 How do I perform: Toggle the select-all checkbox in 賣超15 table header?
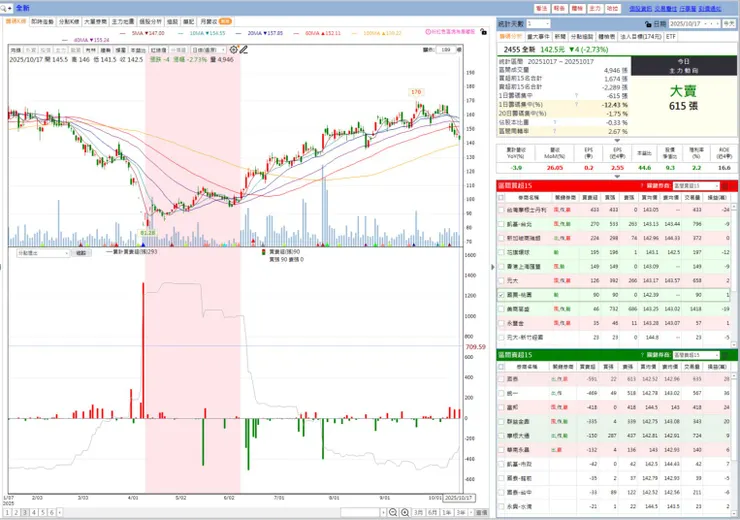click(x=501, y=367)
